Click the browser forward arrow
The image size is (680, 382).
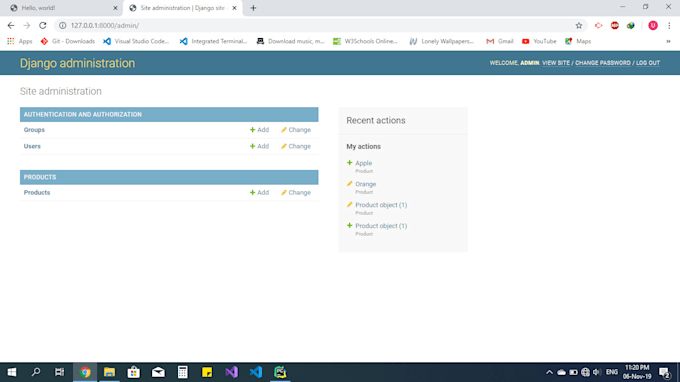[x=27, y=26]
